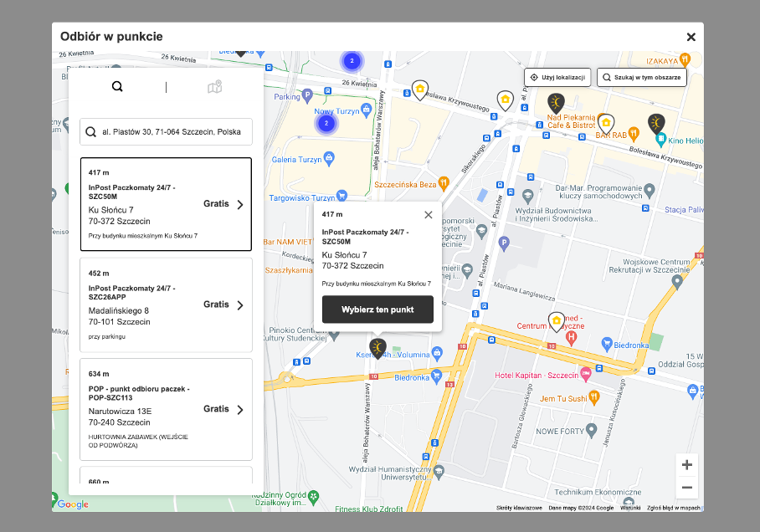This screenshot has height=532, width=760.
Task: Click the 660 m card at list bottom
Action: (167, 475)
